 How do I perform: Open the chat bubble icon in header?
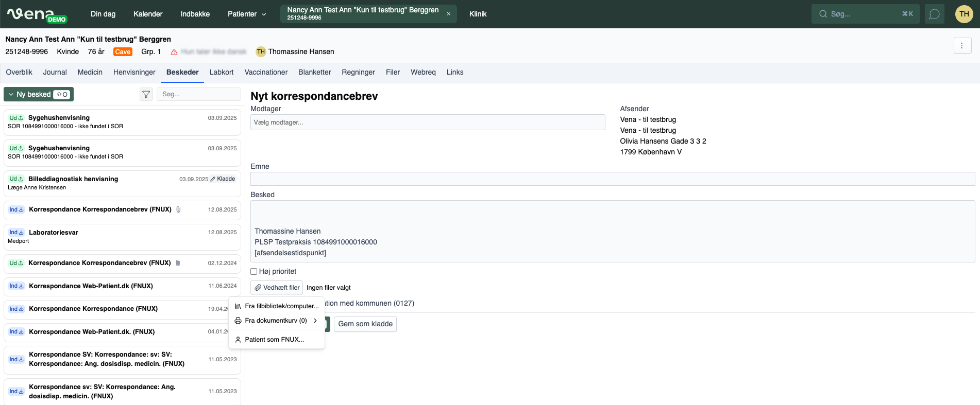(x=934, y=14)
